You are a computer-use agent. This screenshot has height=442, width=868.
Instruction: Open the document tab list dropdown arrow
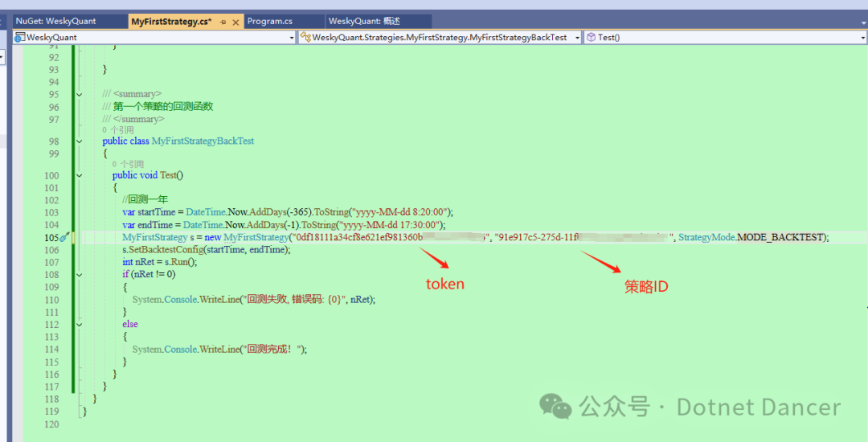(x=863, y=23)
